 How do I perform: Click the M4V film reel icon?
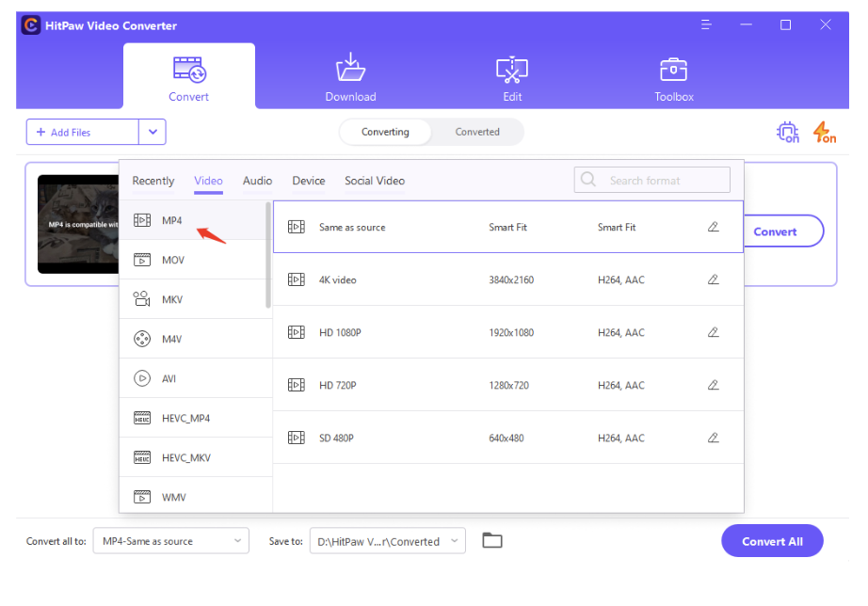pos(142,339)
